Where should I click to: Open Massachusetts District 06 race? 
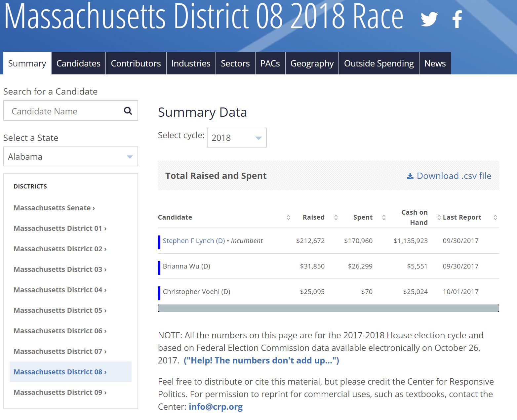point(60,331)
